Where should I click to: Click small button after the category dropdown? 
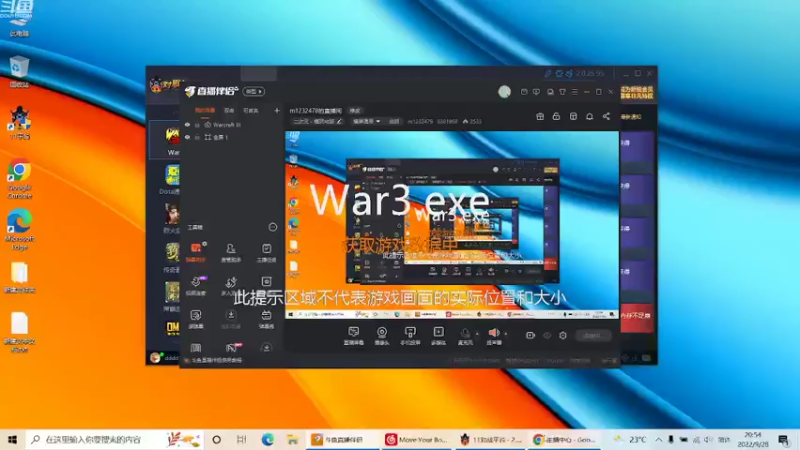[x=394, y=121]
